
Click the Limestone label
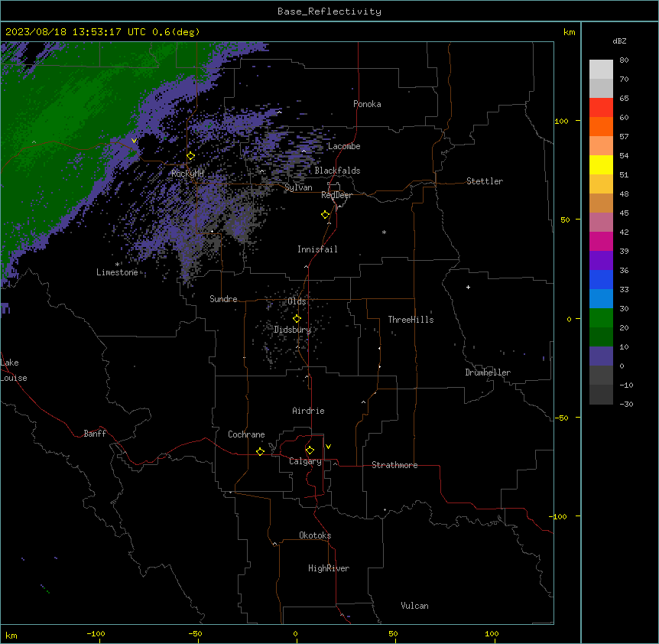(117, 272)
